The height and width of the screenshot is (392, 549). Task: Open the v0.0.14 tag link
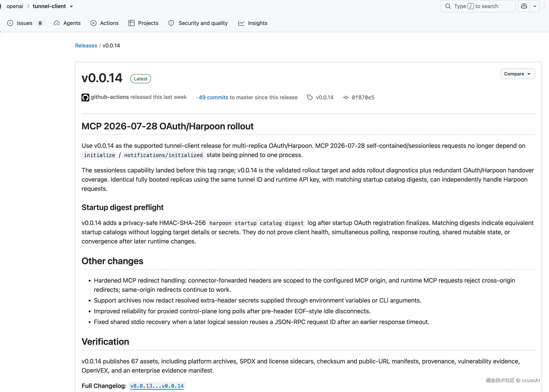coord(325,98)
